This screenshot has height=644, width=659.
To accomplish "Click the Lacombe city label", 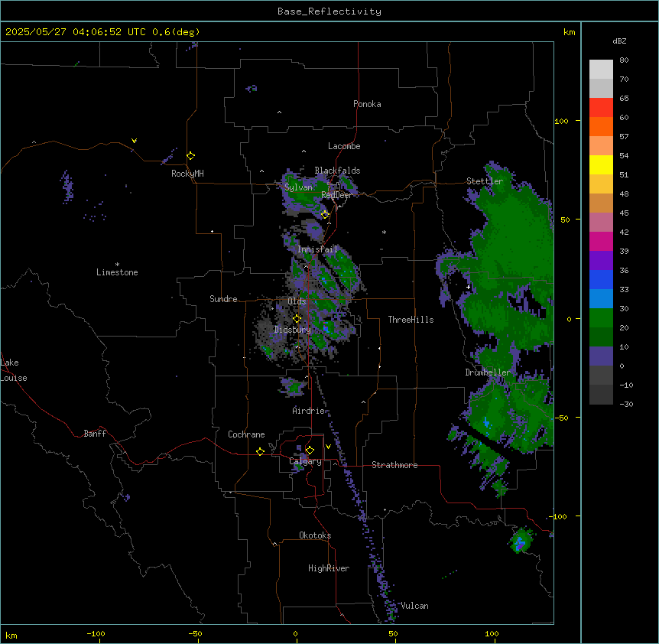I will [344, 146].
